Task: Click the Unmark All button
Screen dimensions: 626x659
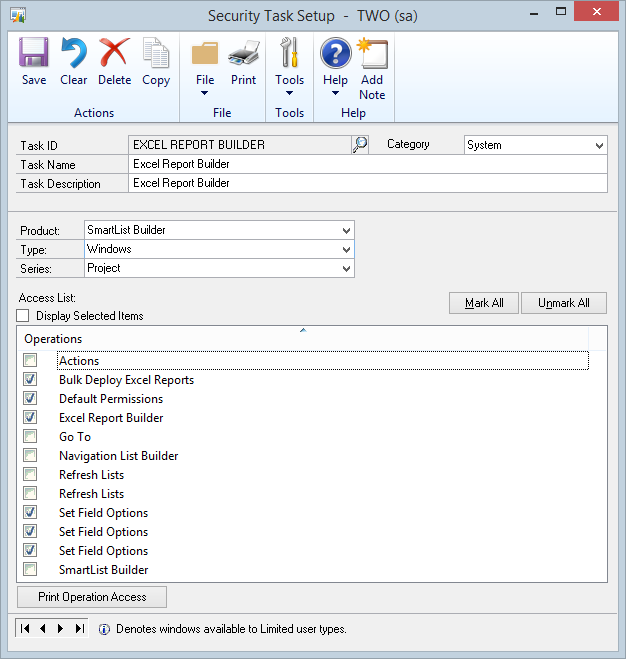Action: click(x=564, y=303)
